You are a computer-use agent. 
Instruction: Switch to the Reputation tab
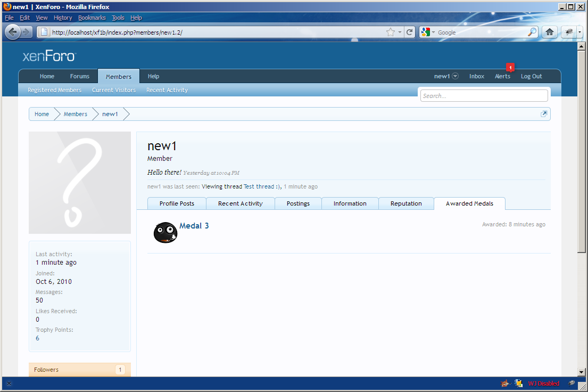pyautogui.click(x=406, y=203)
